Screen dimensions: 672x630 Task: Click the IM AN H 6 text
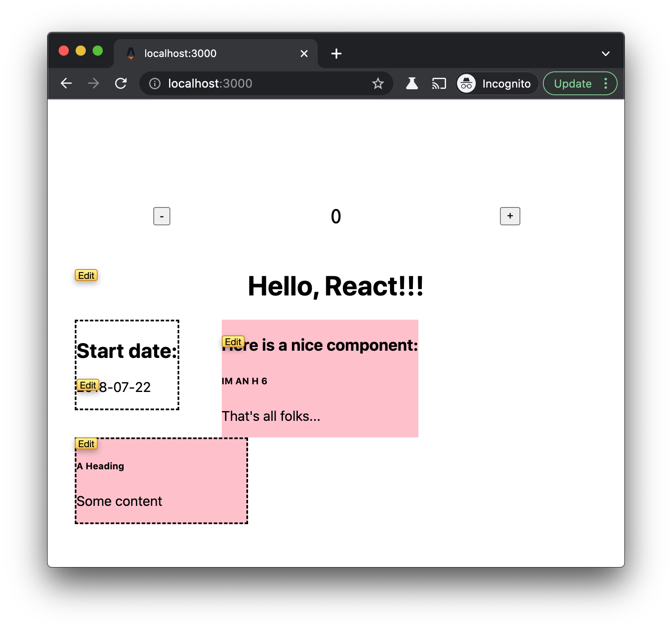[244, 381]
